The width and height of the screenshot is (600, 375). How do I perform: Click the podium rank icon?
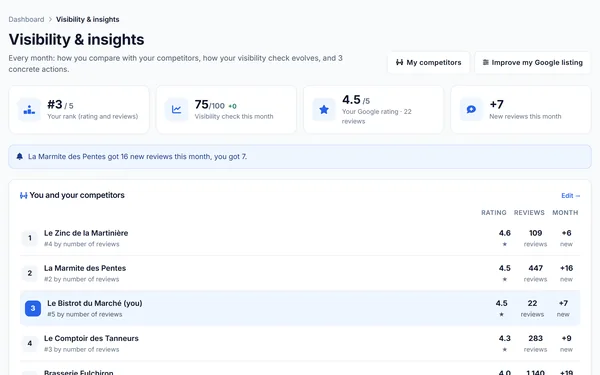pyautogui.click(x=29, y=110)
